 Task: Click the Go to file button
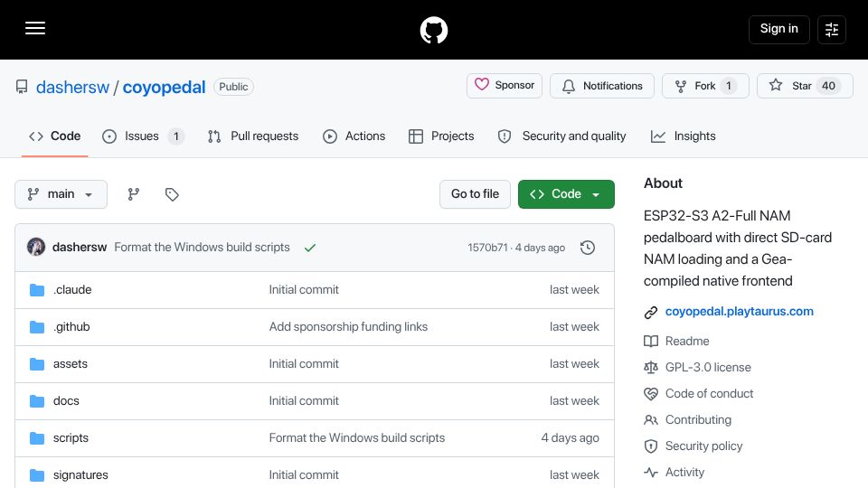(x=475, y=194)
